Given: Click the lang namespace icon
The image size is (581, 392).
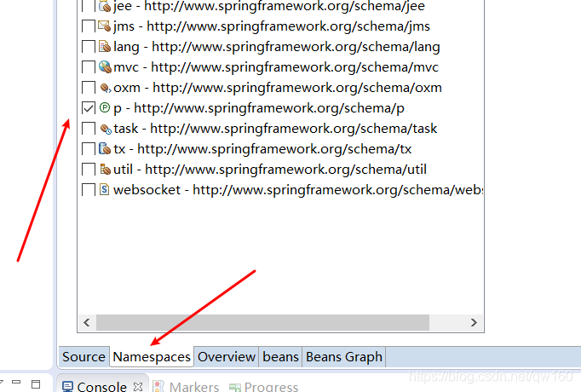Looking at the screenshot, I should (105, 47).
